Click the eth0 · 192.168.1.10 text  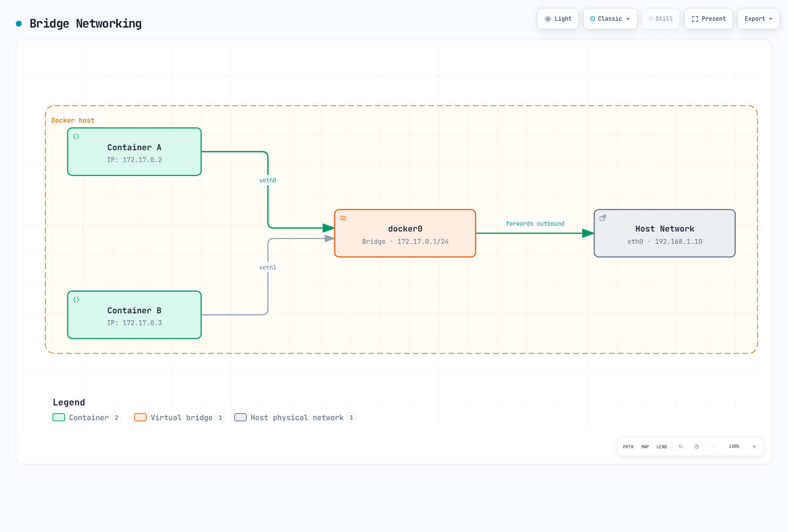click(x=665, y=241)
